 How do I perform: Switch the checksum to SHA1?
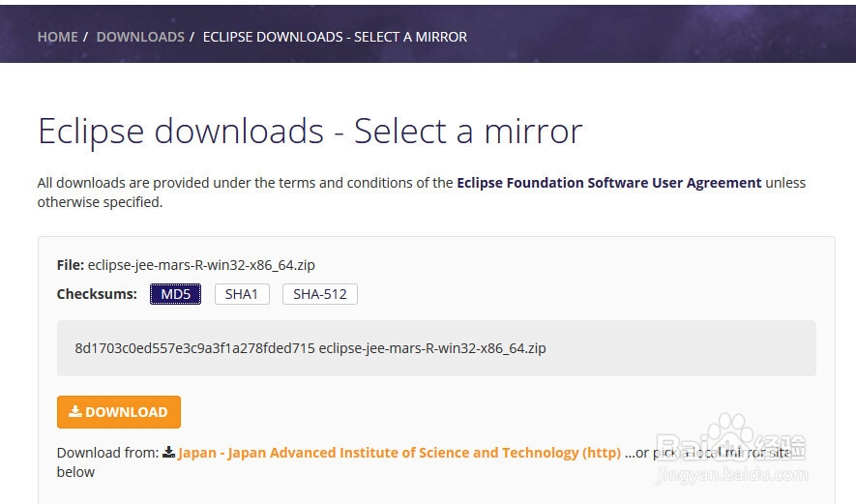pos(242,294)
